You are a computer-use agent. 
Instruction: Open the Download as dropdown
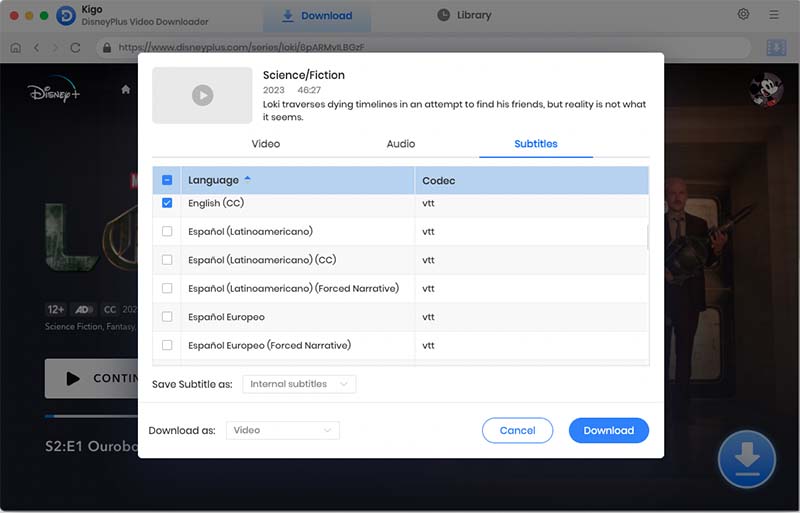[x=283, y=430]
